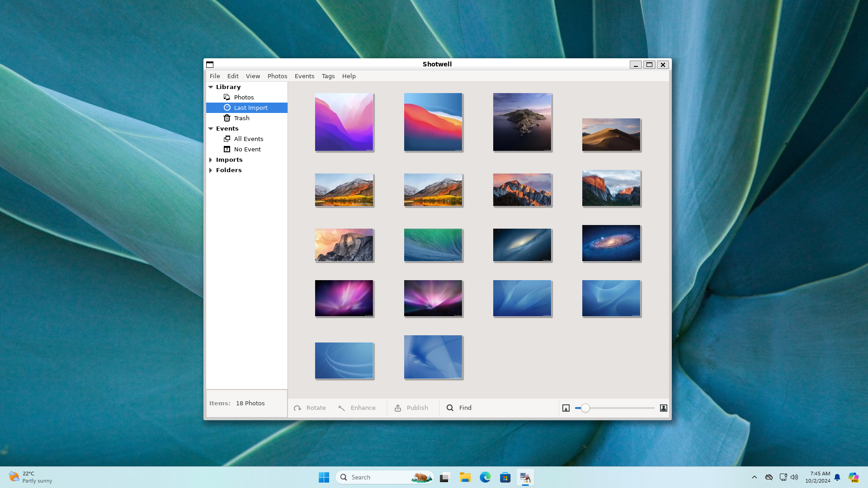Image resolution: width=868 pixels, height=488 pixels.
Task: Click the Task View taskbar icon
Action: pos(445,477)
